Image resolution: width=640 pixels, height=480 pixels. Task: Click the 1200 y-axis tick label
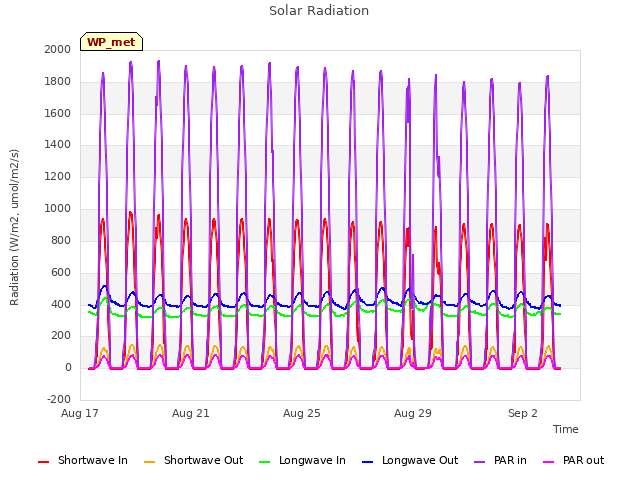[58, 176]
